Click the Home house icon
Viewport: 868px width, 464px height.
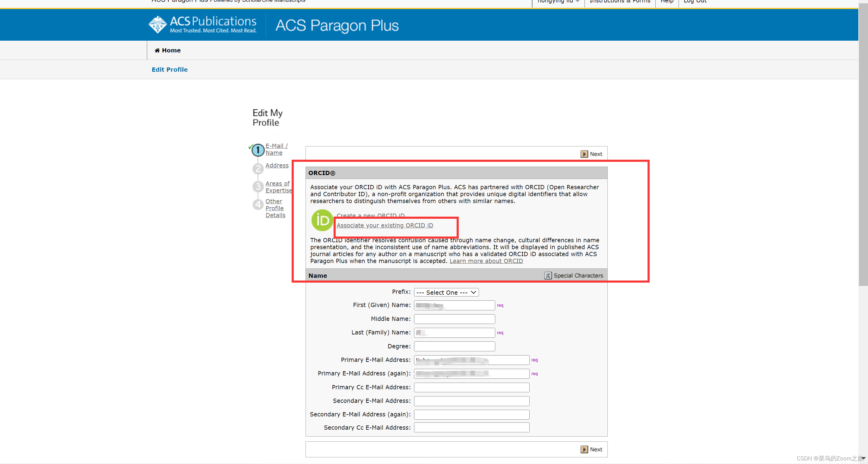(157, 51)
